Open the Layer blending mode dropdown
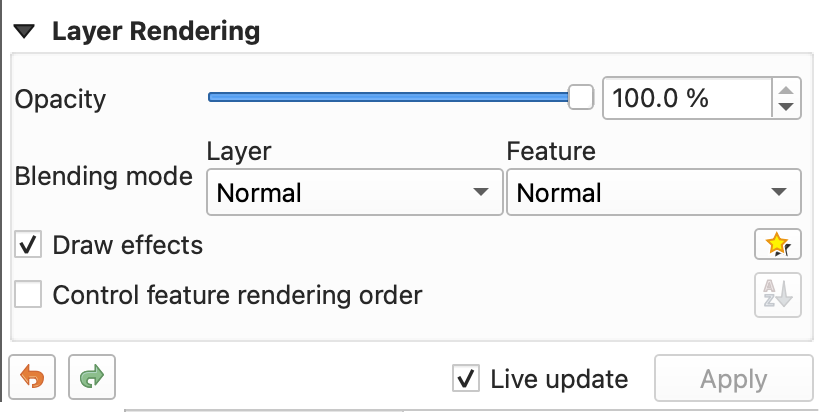The height and width of the screenshot is (412, 820). (x=353, y=193)
